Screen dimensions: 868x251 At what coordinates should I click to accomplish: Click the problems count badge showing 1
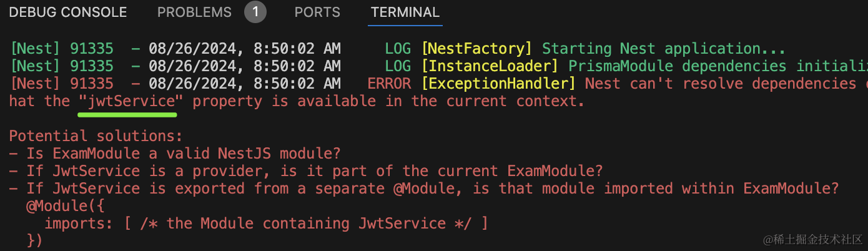click(x=255, y=12)
